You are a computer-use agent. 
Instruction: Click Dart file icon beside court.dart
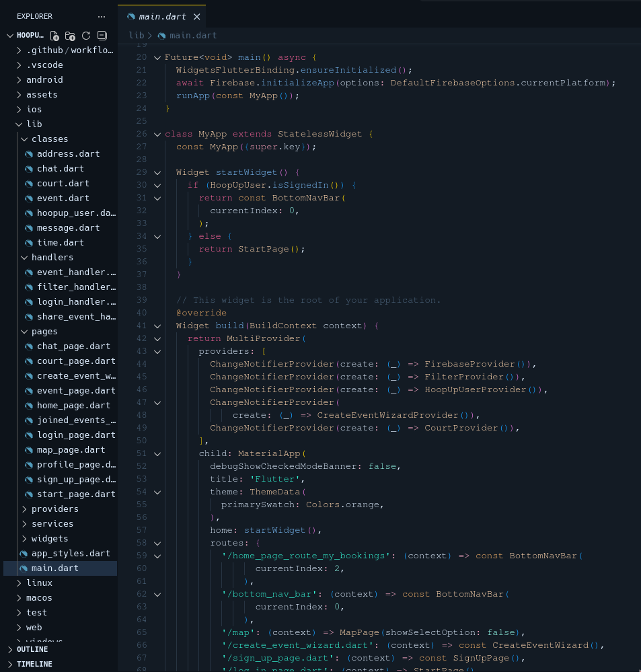(29, 184)
